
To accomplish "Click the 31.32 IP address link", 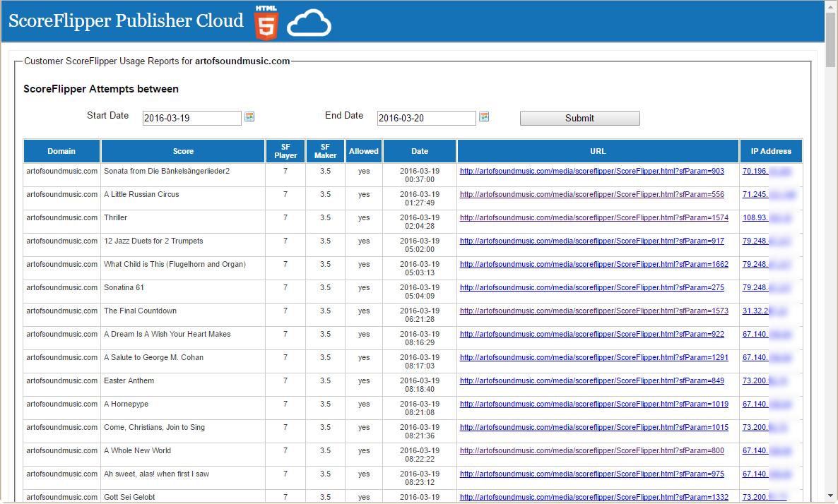I will point(765,311).
